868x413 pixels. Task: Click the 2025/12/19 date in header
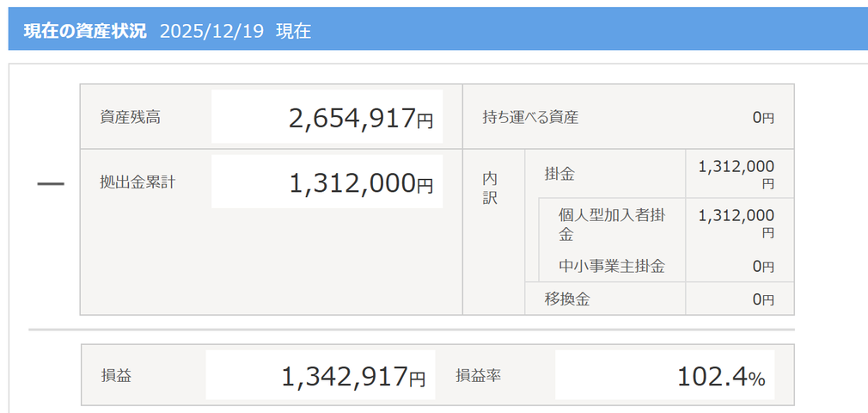click(211, 32)
